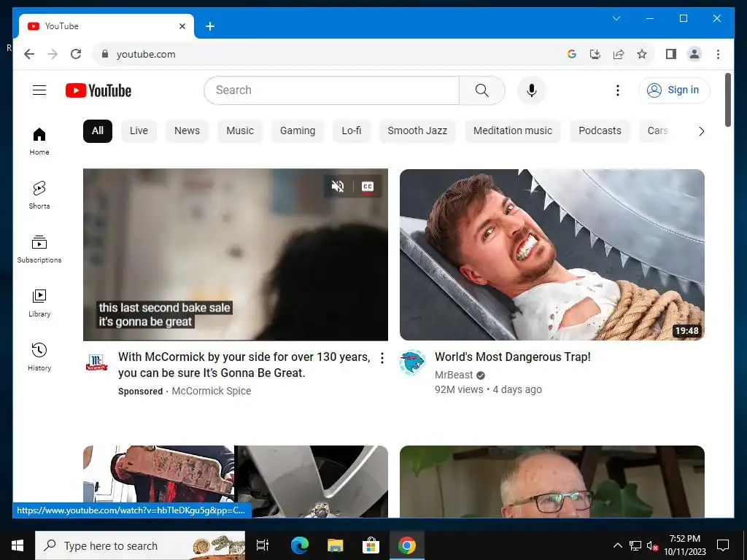Viewport: 747px width, 560px height.
Task: Select the Lo-fi filter chip
Action: pyautogui.click(x=352, y=131)
